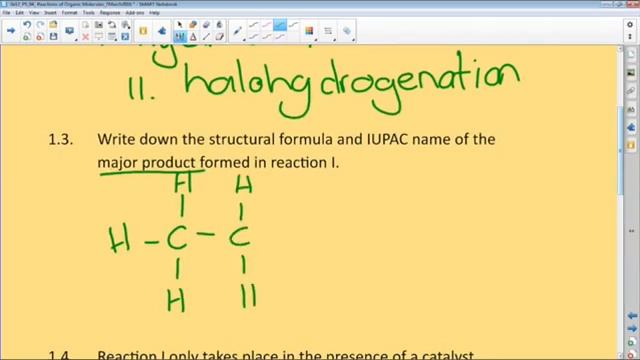Undo the last action
640x360 pixels.
(x=27, y=24)
